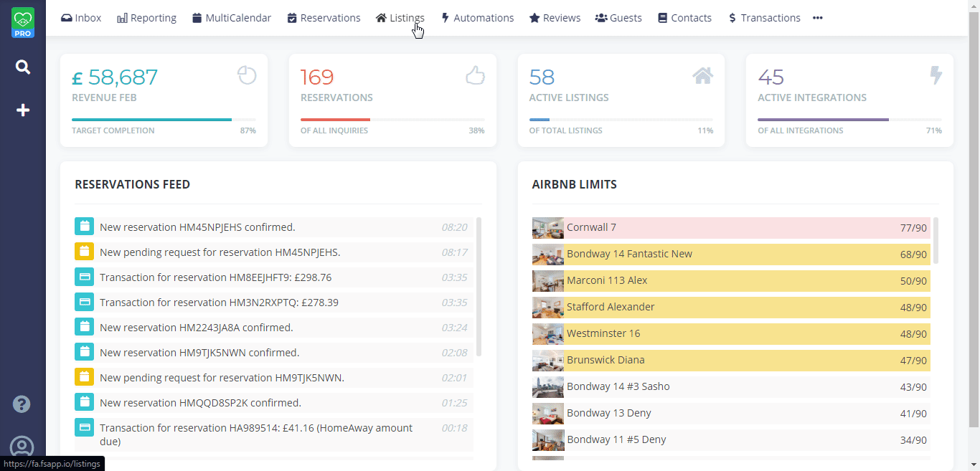Image resolution: width=980 pixels, height=471 pixels.
Task: Click calendar icon for HMQQD8SP2K confirmed
Action: click(x=84, y=402)
